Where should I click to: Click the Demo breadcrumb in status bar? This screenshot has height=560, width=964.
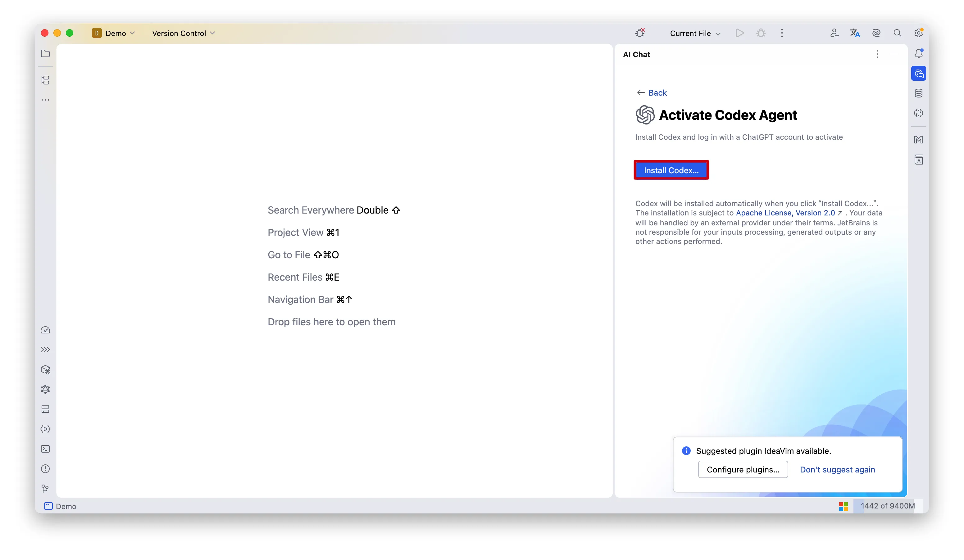(61, 506)
